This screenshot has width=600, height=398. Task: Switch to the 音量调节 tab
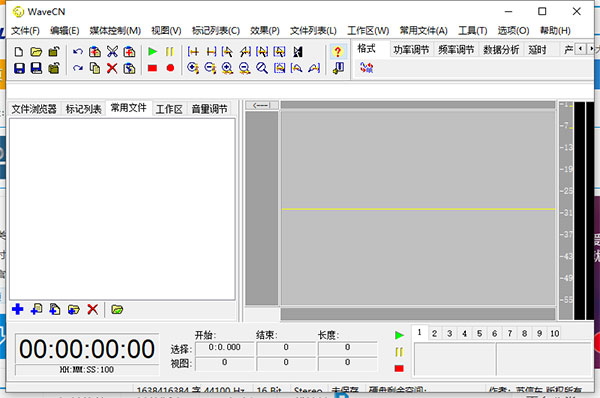(209, 109)
